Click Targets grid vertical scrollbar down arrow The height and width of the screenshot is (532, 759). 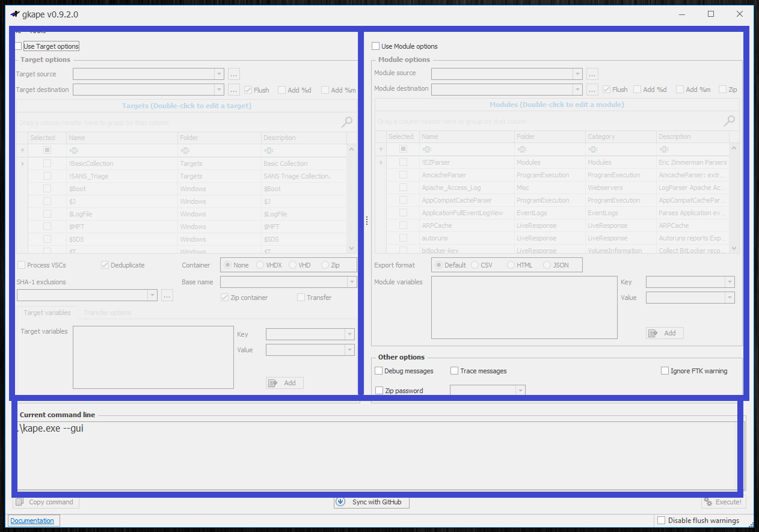(x=352, y=248)
